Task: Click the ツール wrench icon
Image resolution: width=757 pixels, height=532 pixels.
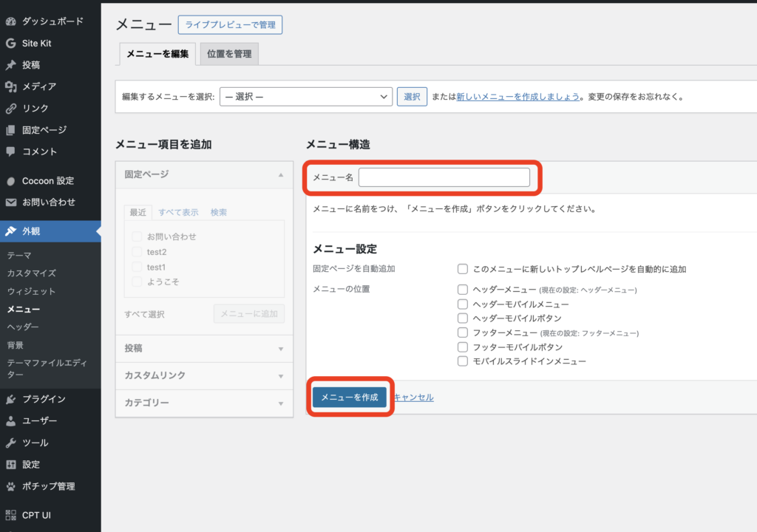Action: [x=10, y=443]
